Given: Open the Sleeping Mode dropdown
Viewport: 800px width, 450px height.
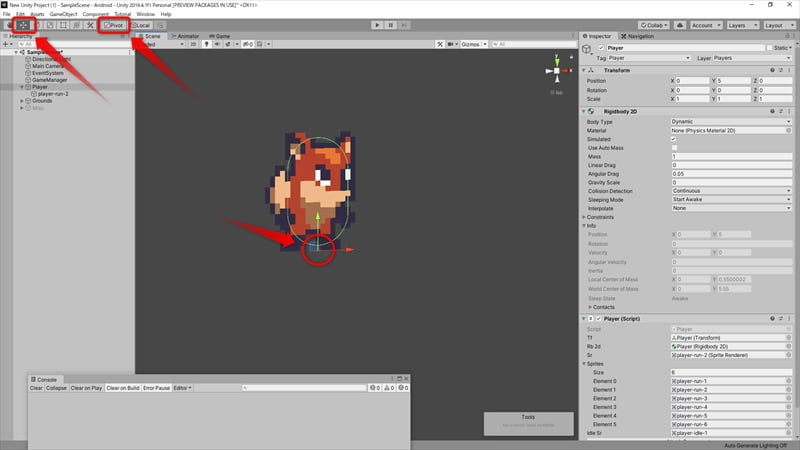Looking at the screenshot, I should click(731, 200).
